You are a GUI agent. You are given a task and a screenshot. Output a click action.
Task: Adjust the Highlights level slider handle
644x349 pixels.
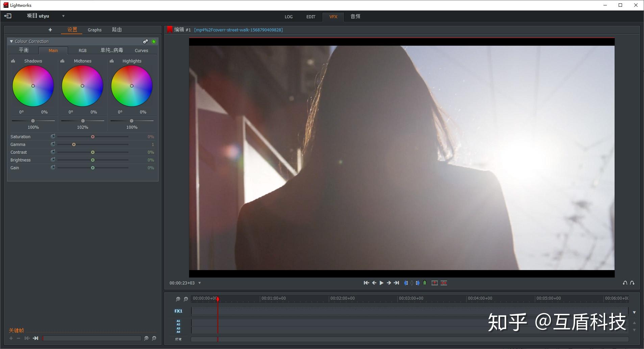coord(131,121)
